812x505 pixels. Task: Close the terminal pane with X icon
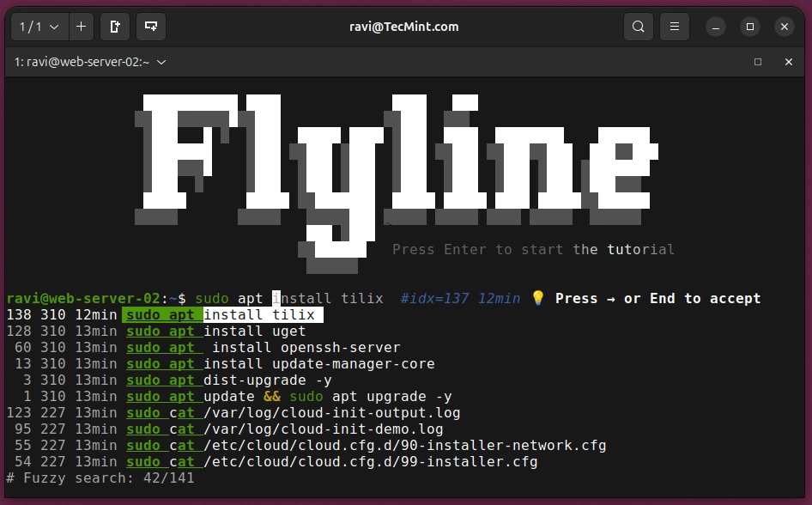(789, 62)
